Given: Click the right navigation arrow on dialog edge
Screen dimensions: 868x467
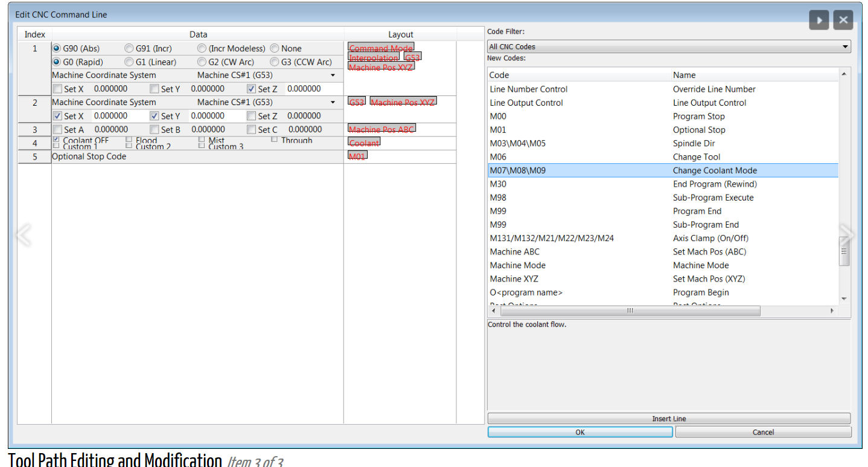Looking at the screenshot, I should (x=847, y=234).
